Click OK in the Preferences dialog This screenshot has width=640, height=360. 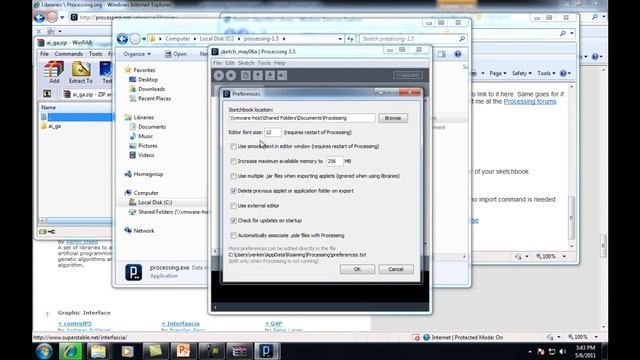[x=357, y=269]
